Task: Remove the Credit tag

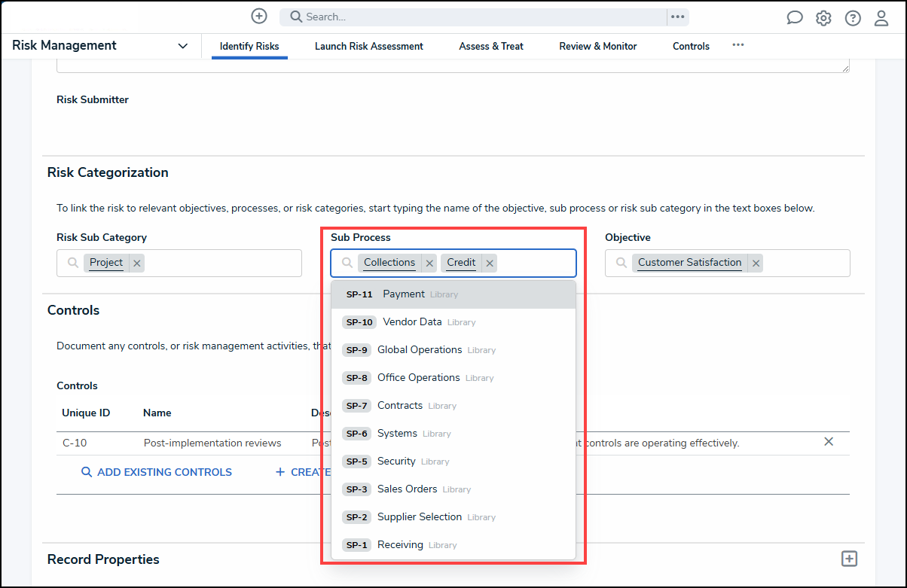Action: point(490,264)
